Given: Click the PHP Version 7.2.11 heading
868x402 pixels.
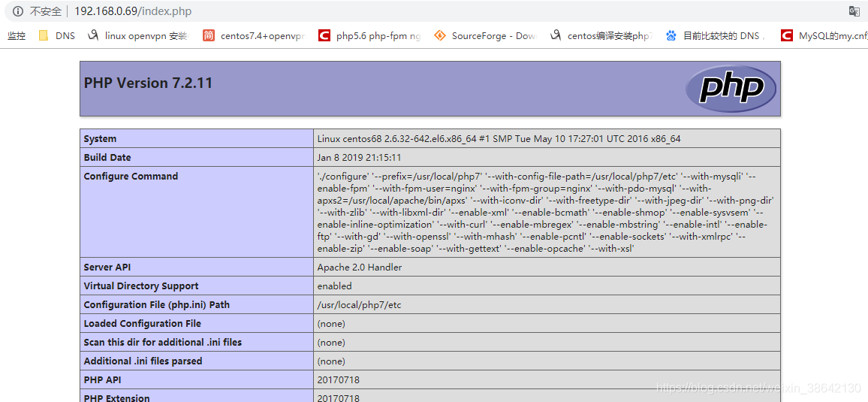Looking at the screenshot, I should 149,83.
